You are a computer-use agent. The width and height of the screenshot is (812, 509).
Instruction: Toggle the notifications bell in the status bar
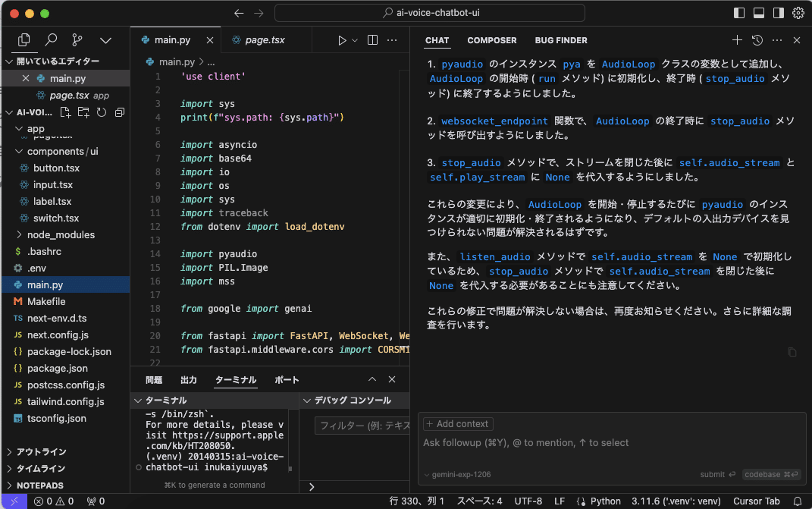click(798, 501)
